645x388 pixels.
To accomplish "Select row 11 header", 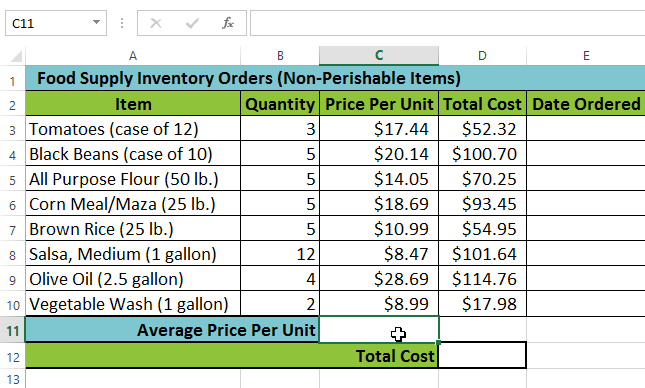I will [x=12, y=329].
